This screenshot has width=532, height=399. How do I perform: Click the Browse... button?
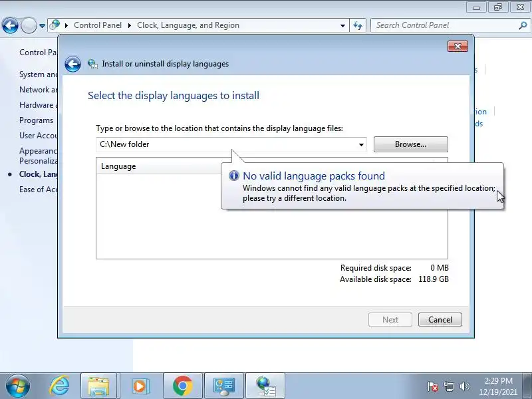[410, 144]
